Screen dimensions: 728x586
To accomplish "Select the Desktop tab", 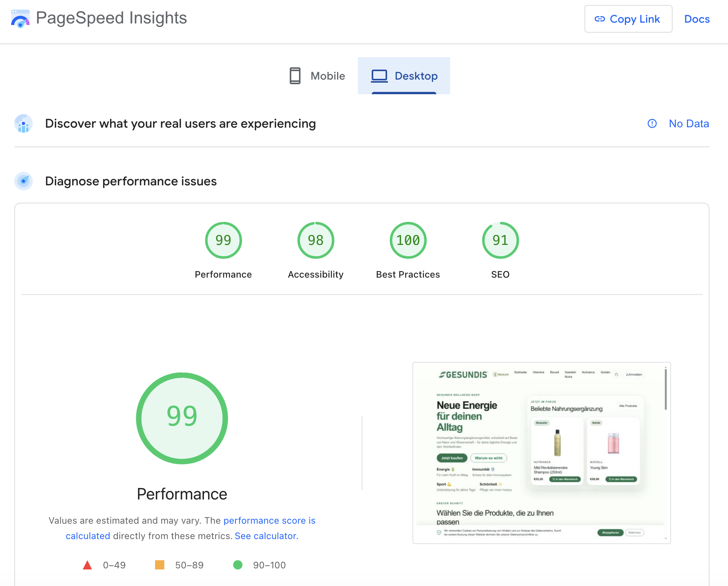I will point(404,76).
